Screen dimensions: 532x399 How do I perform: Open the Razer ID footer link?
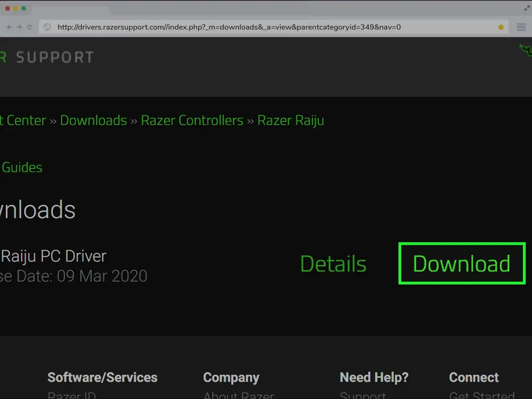pyautogui.click(x=72, y=395)
